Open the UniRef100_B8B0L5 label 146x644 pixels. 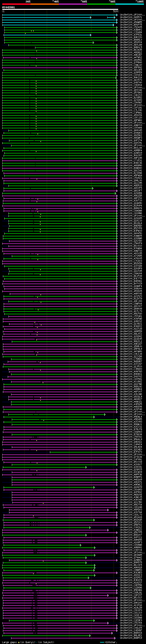pos(131,47)
